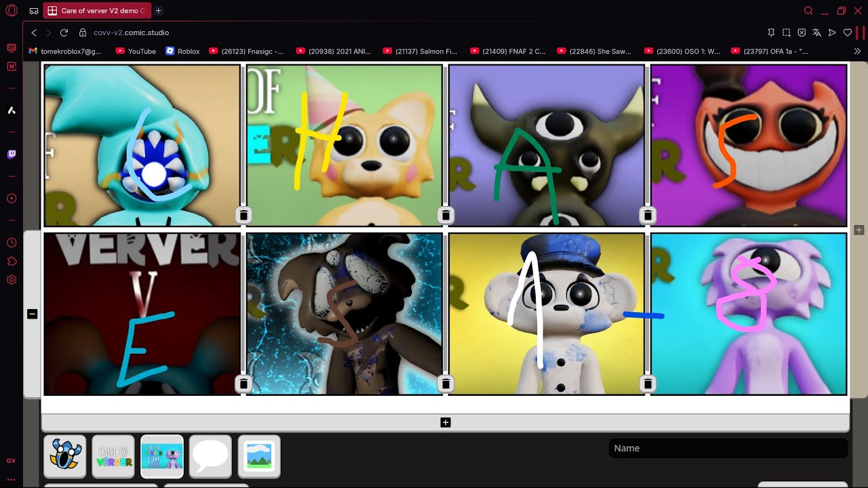Image resolution: width=868 pixels, height=488 pixels.
Task: Go back to the previous page
Action: click(34, 33)
